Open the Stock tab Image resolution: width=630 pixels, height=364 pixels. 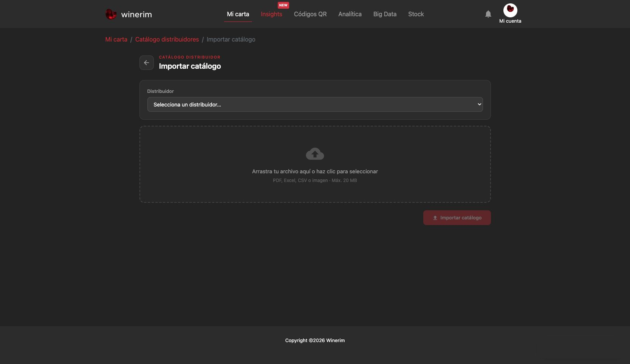click(x=416, y=14)
